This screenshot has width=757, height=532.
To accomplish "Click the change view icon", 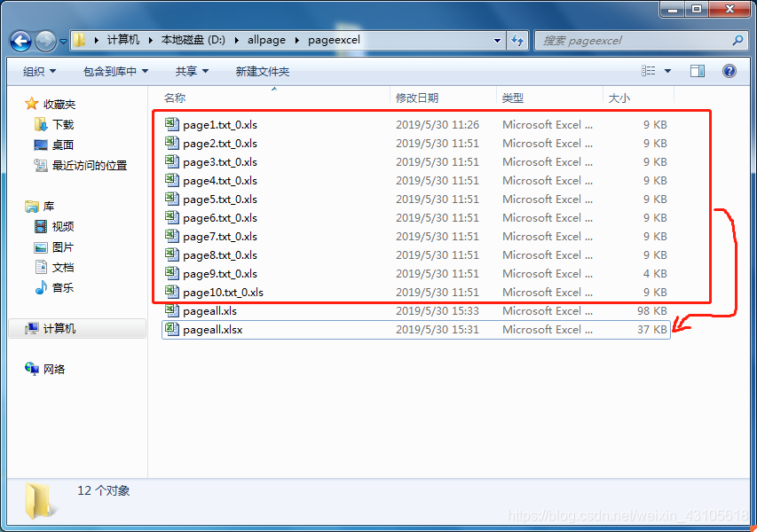I will pos(649,71).
